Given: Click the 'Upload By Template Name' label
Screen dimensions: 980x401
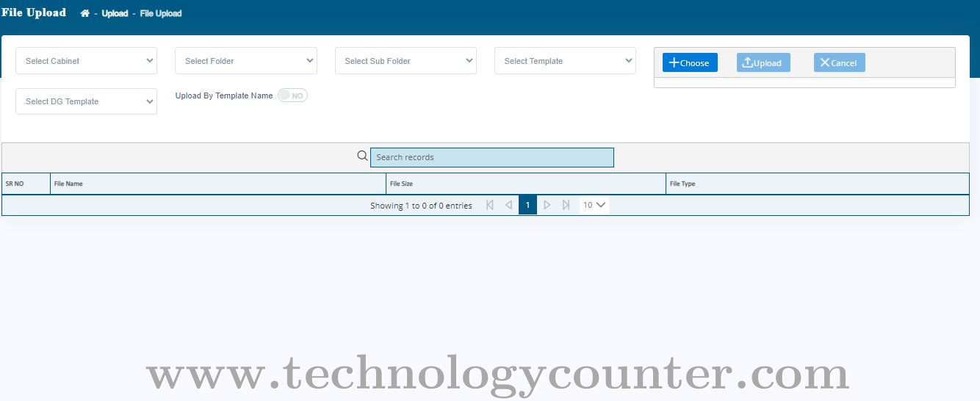Looking at the screenshot, I should 224,95.
